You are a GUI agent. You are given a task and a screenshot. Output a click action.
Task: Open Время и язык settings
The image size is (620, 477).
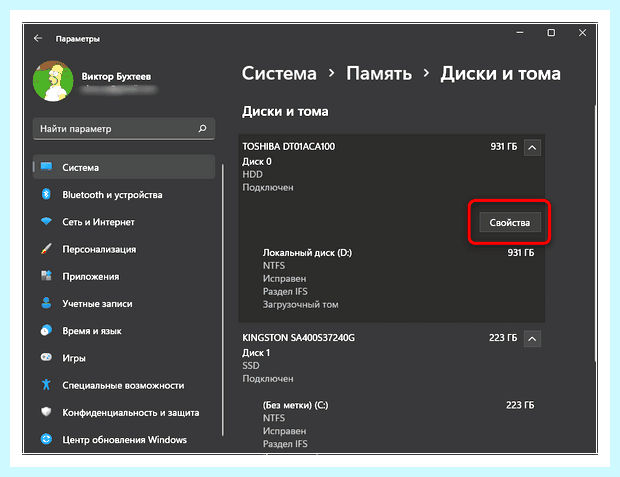[124, 330]
